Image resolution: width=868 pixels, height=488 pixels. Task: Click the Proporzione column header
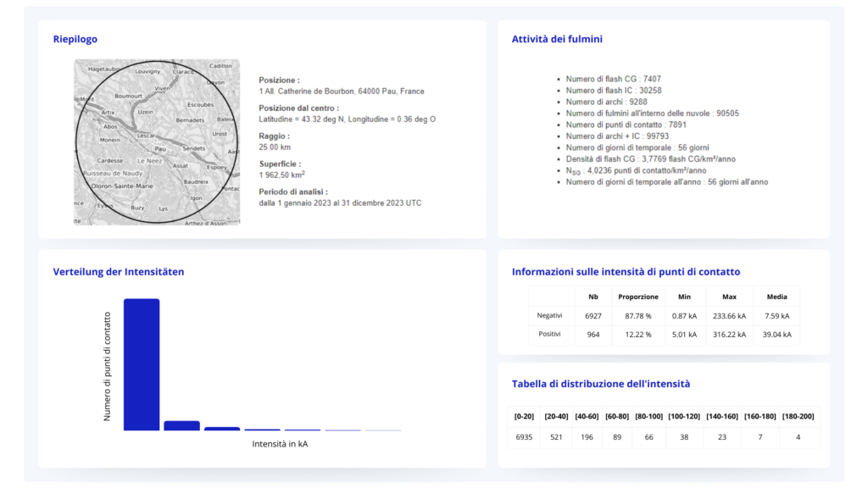(638, 297)
